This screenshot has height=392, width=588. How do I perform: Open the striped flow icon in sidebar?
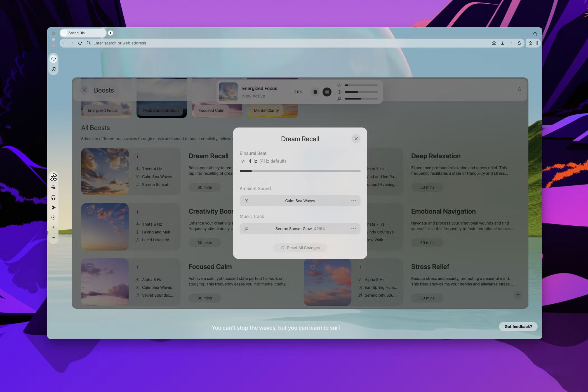tap(53, 188)
